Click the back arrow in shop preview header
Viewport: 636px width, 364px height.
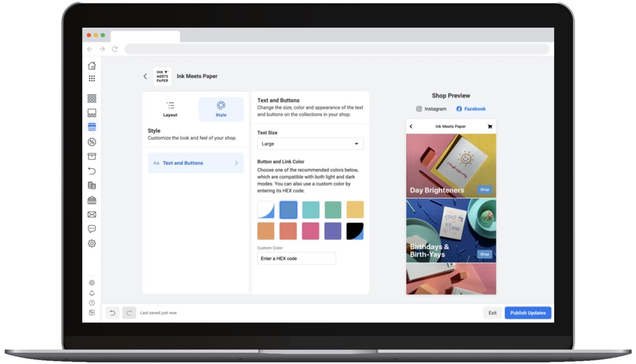411,126
